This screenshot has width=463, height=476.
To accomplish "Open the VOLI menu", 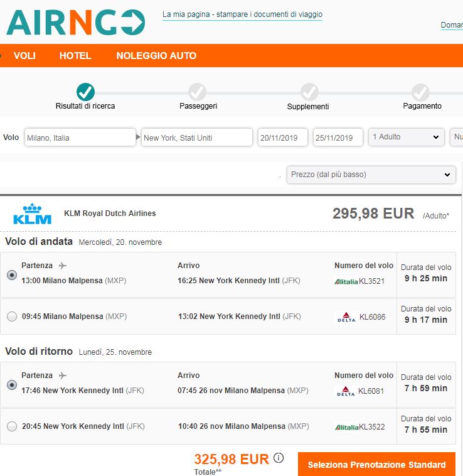I will [x=24, y=55].
